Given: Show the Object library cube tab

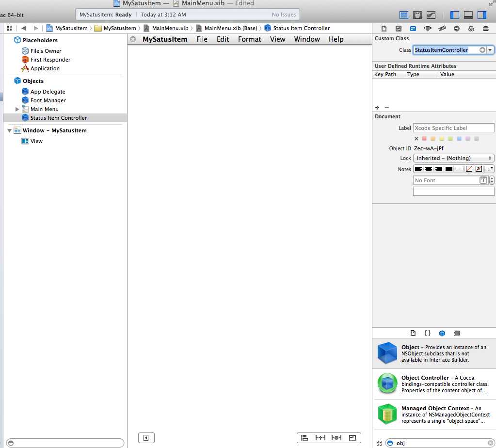Looking at the screenshot, I should 442,333.
